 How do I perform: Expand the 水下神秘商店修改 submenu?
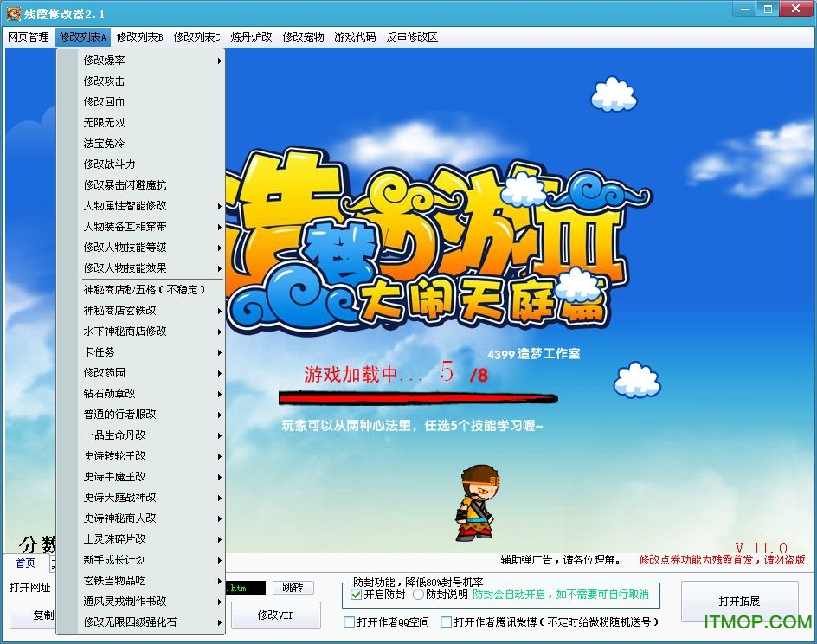(141, 332)
